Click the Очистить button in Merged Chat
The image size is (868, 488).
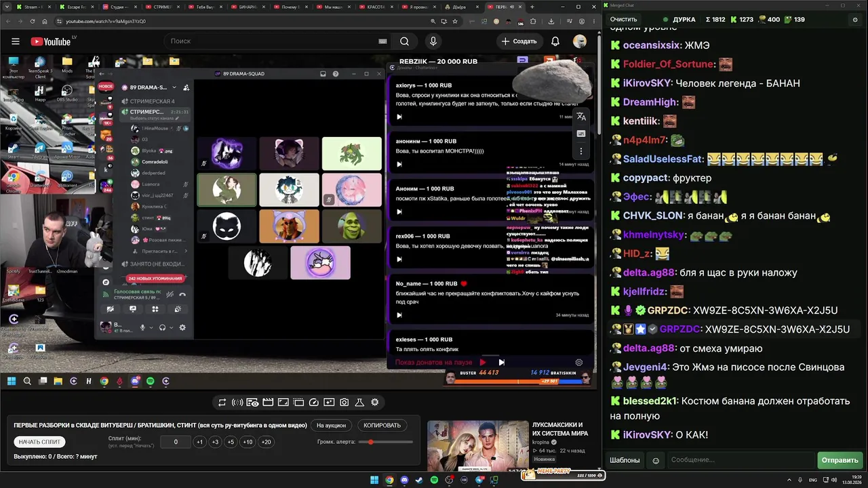pyautogui.click(x=623, y=20)
